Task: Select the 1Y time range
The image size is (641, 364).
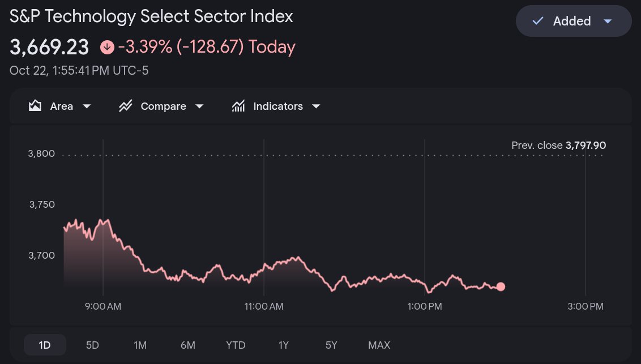Action: tap(284, 345)
